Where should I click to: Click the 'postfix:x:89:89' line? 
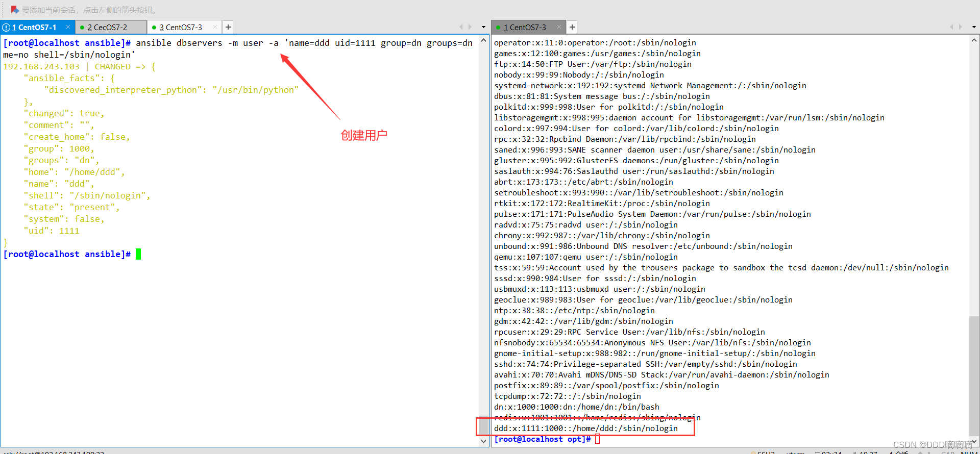pyautogui.click(x=606, y=386)
